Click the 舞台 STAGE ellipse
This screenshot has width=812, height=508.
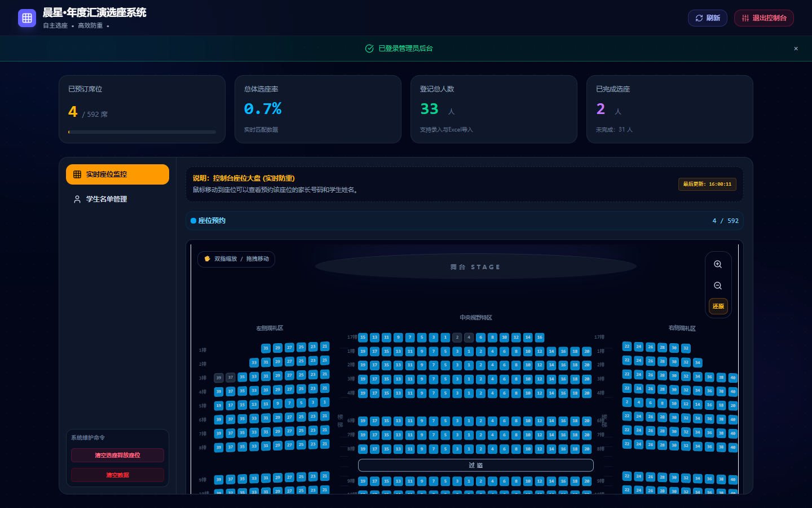475,267
